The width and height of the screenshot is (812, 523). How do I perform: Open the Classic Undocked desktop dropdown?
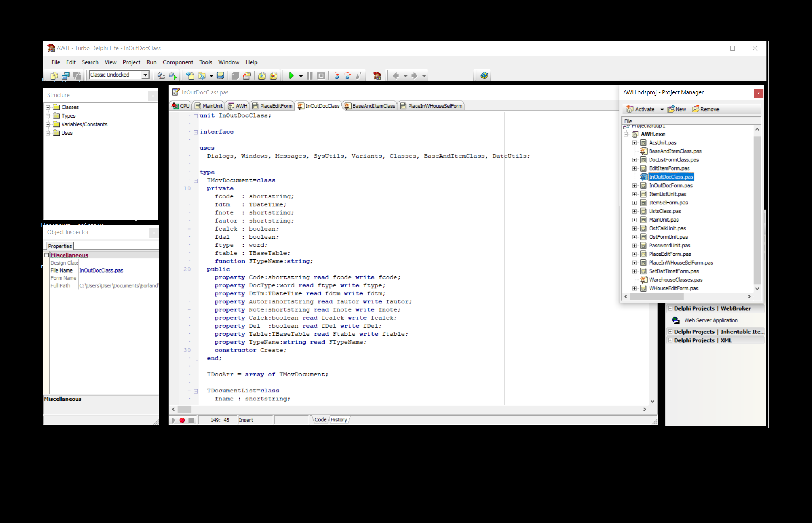[x=145, y=75]
